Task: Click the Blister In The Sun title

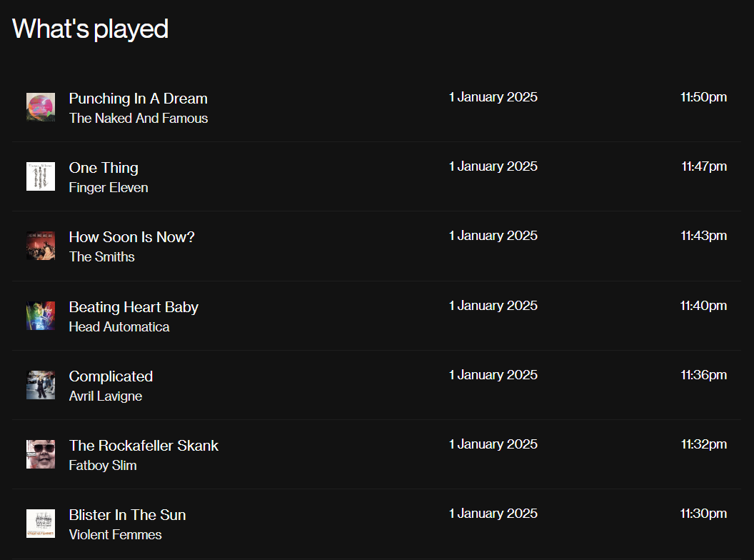Action: coord(127,515)
